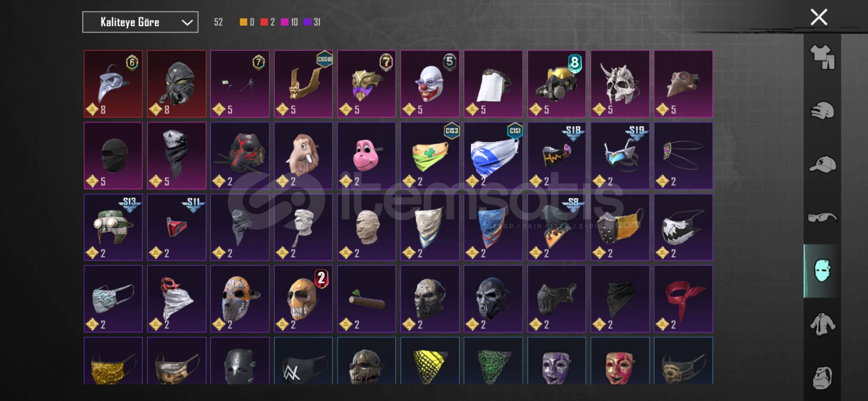Select the S13 goggles helmet mask
Screen dimensions: 868x401
(113, 227)
